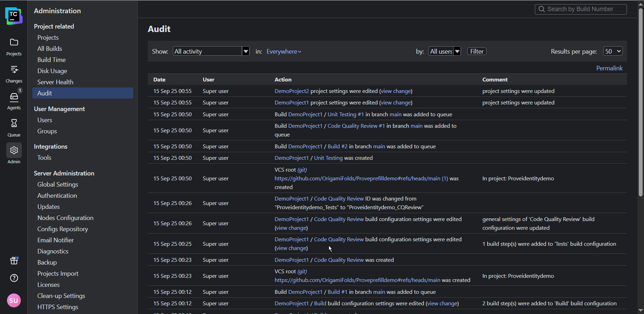
Task: Click the Permalink link
Action: click(609, 68)
